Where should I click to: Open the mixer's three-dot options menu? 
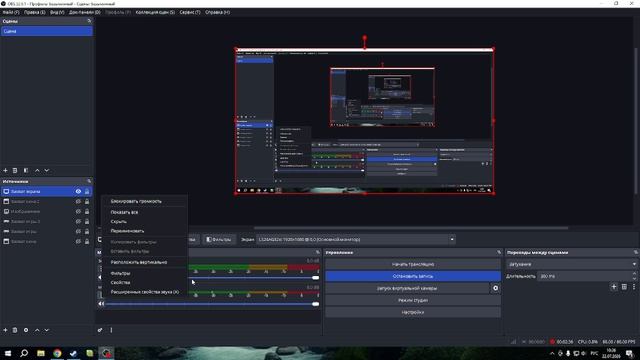click(111, 330)
